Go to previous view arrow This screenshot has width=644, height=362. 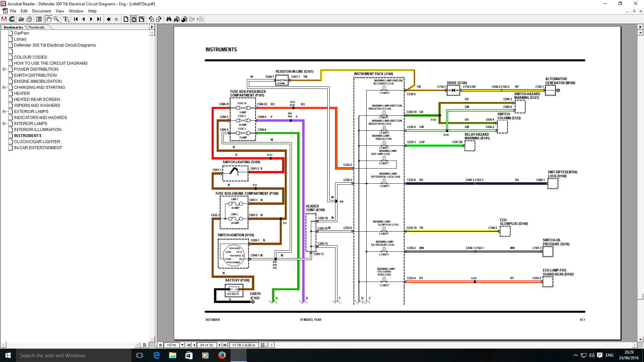[x=109, y=19]
